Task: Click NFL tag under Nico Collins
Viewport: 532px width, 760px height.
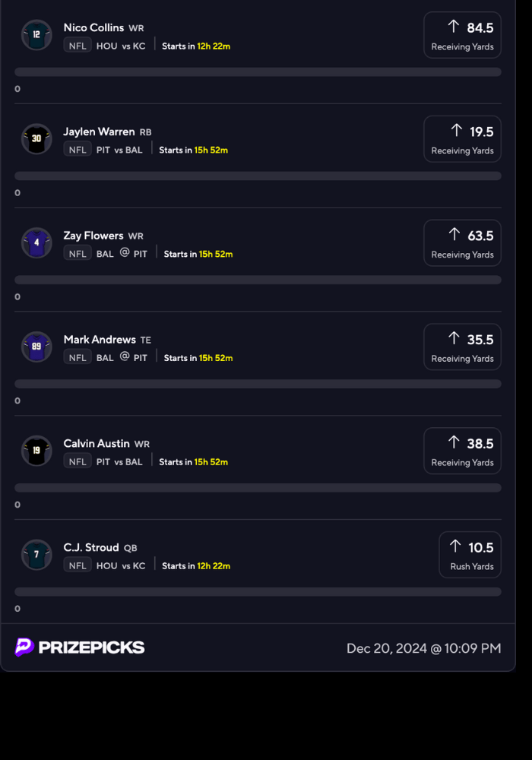Action: 78,46
